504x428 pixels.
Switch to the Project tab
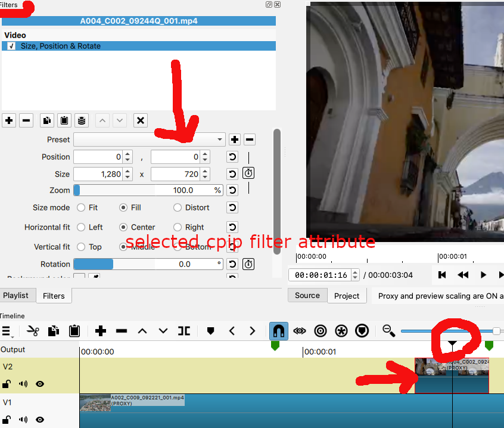[x=347, y=296]
